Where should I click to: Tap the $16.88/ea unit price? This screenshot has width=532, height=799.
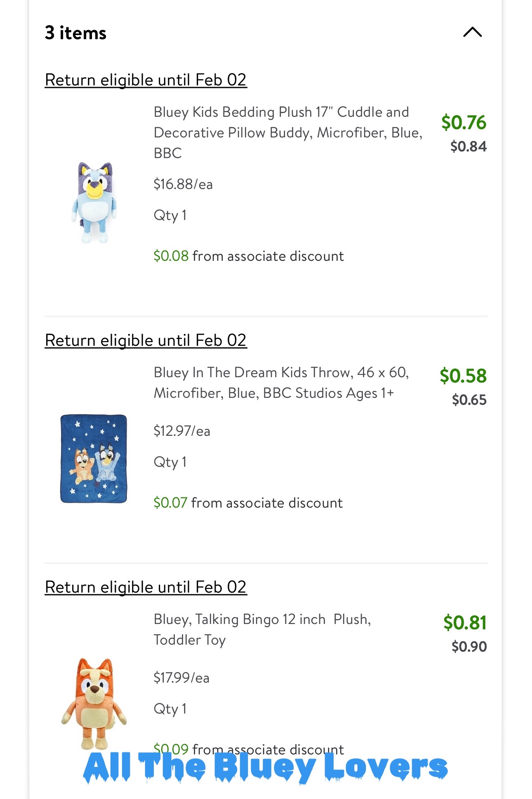[183, 184]
